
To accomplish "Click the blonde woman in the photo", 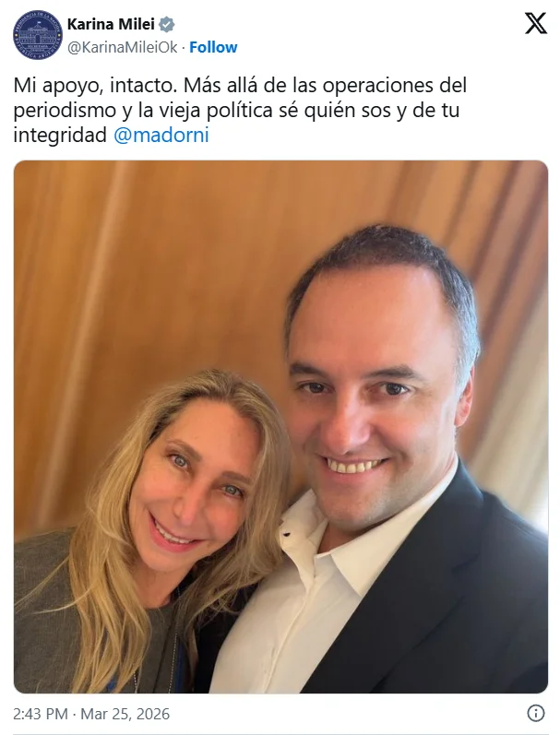I will point(155,529).
